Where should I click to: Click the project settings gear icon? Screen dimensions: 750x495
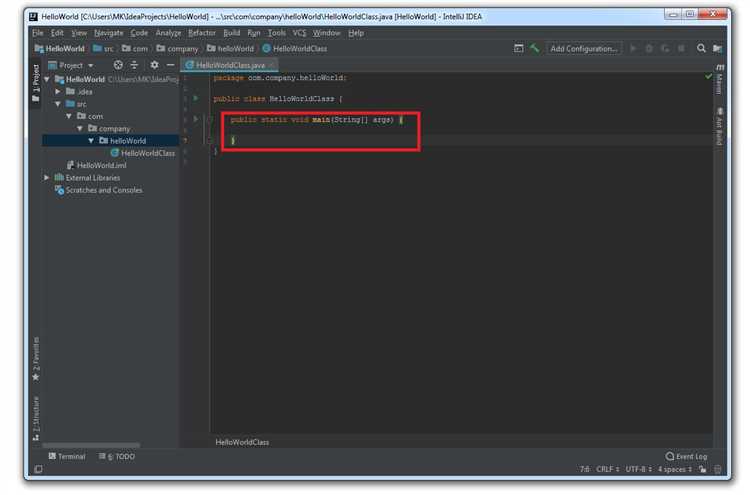pyautogui.click(x=154, y=65)
